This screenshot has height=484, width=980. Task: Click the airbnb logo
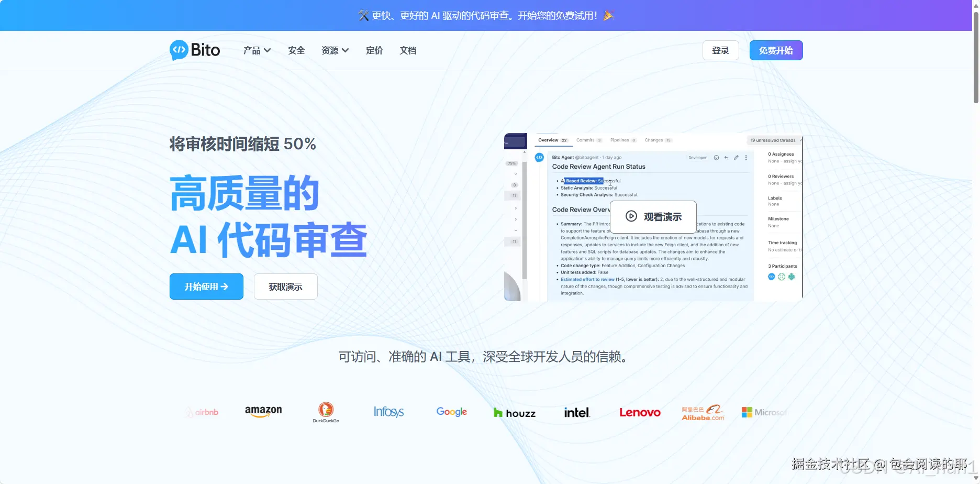[x=202, y=412]
